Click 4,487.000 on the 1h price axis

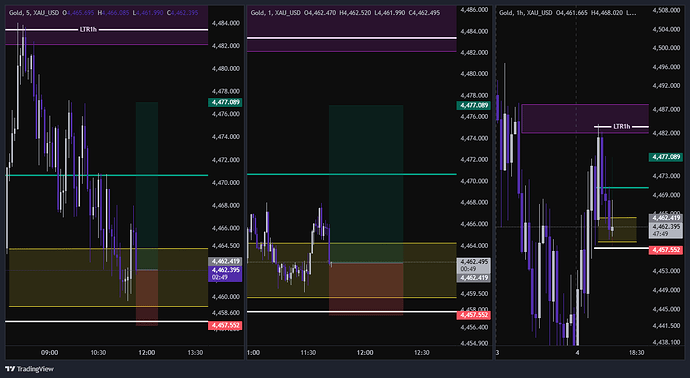tap(666, 109)
